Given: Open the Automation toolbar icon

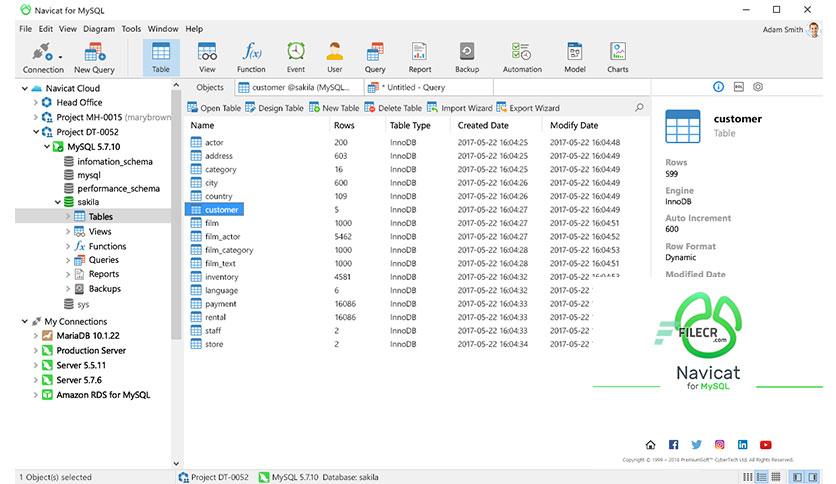Looking at the screenshot, I should coord(522,58).
